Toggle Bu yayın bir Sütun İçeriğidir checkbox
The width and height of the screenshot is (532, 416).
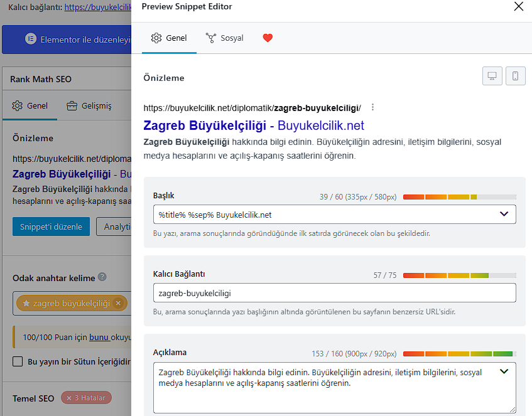18,361
